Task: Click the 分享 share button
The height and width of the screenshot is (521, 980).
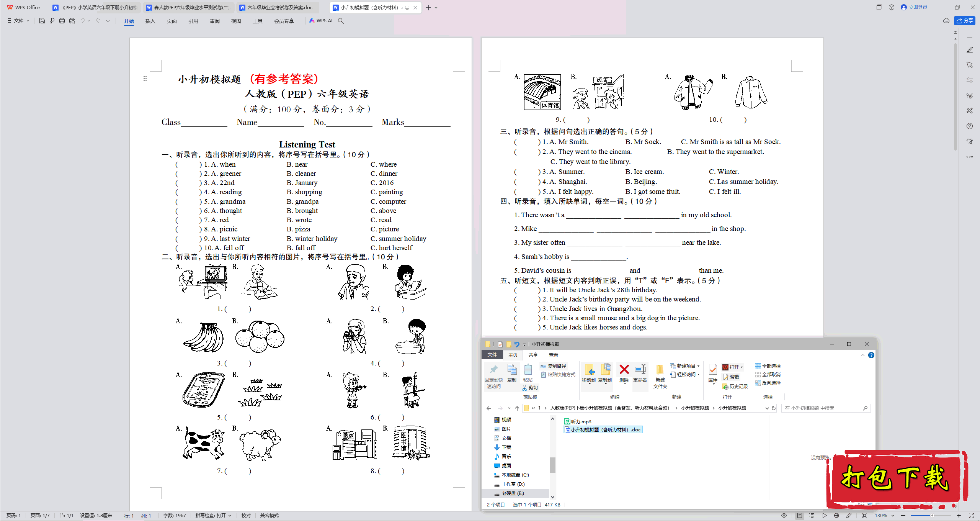Action: (x=965, y=21)
